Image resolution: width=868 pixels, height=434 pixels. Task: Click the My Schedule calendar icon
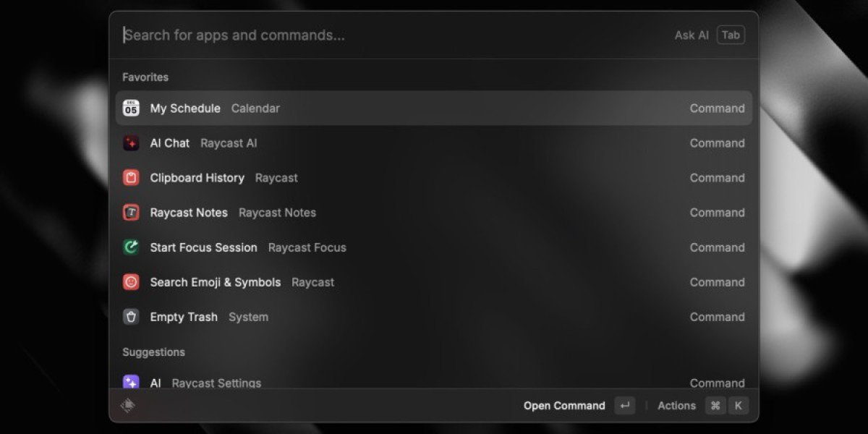131,109
